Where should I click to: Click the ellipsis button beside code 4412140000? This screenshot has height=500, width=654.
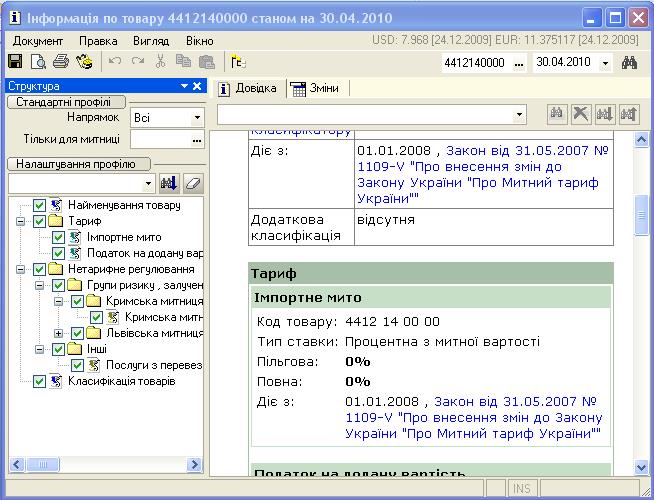pos(518,64)
